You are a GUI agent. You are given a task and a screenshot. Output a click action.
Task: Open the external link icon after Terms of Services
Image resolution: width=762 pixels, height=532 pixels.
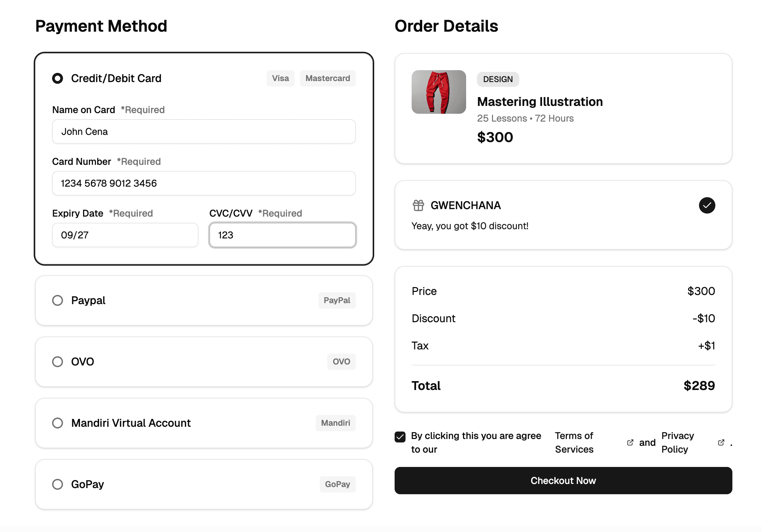pos(630,442)
